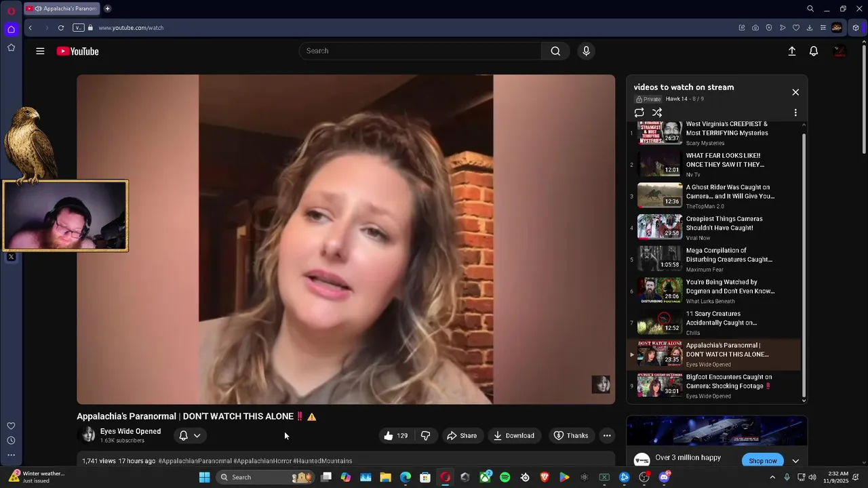Open the Eyes Wide Opened channel avatar
Image resolution: width=868 pixels, height=488 pixels.
pos(88,435)
